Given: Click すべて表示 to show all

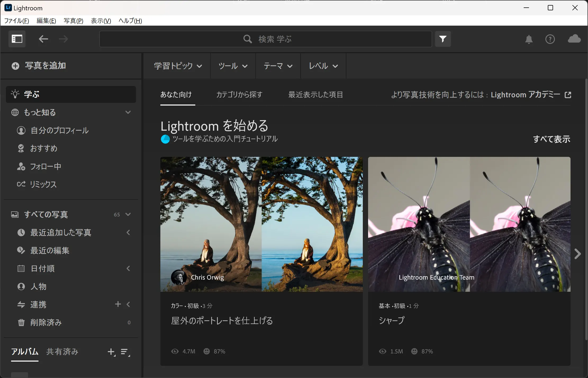Looking at the screenshot, I should click(x=551, y=139).
